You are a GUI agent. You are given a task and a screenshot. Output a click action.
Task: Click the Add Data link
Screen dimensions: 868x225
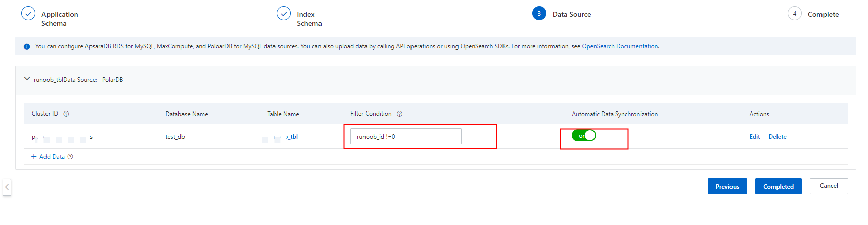tap(52, 157)
